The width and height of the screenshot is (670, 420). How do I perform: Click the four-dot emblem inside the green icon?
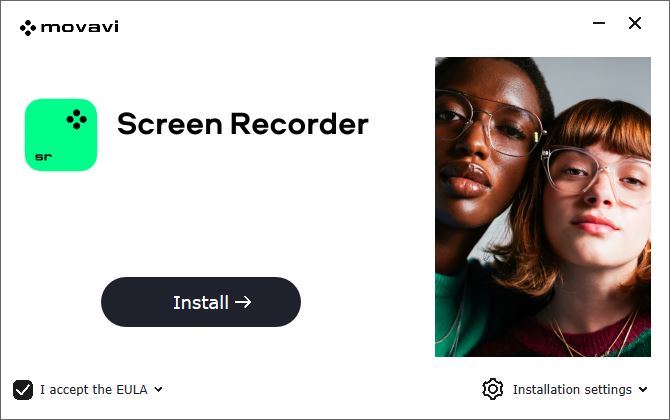[x=77, y=119]
